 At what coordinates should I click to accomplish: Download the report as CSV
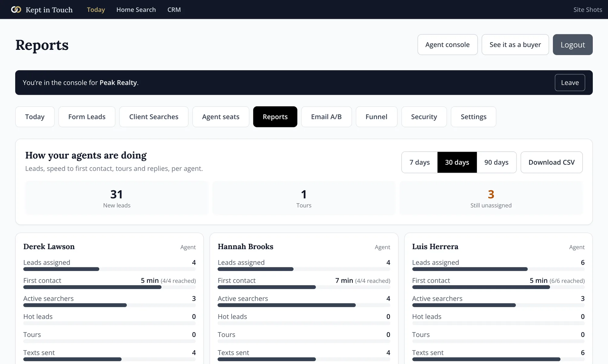click(551, 162)
